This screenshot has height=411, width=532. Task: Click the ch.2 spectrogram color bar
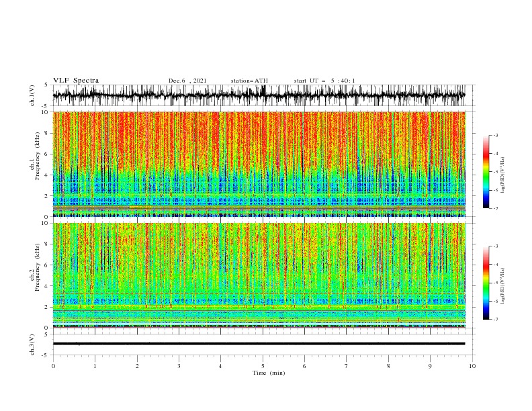[486, 283]
